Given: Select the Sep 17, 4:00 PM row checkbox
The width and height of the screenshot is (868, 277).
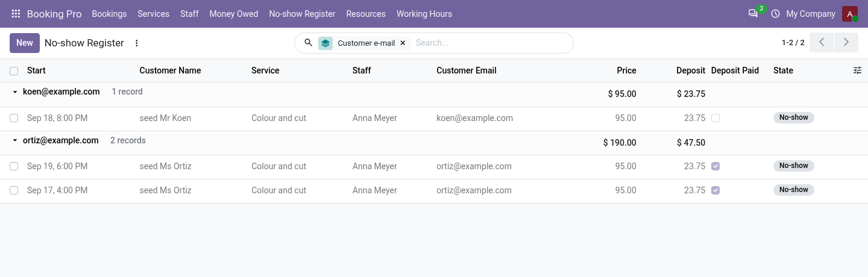Looking at the screenshot, I should (14, 190).
